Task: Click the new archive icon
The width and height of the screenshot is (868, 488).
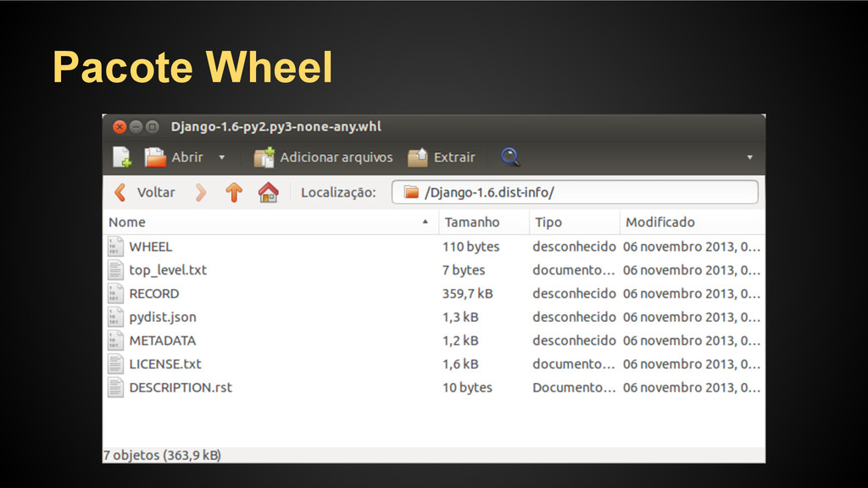Action: coord(122,157)
